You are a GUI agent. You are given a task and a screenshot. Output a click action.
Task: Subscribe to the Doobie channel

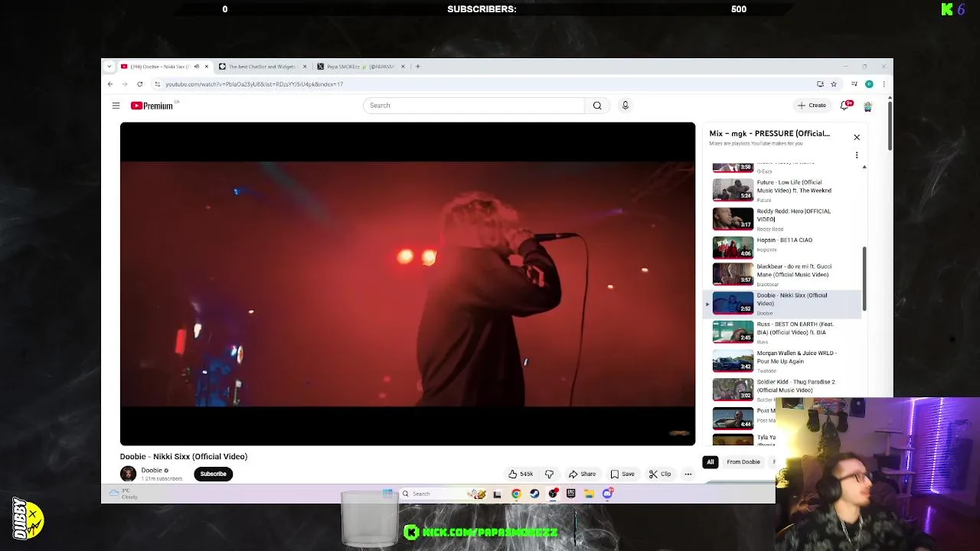coord(214,474)
